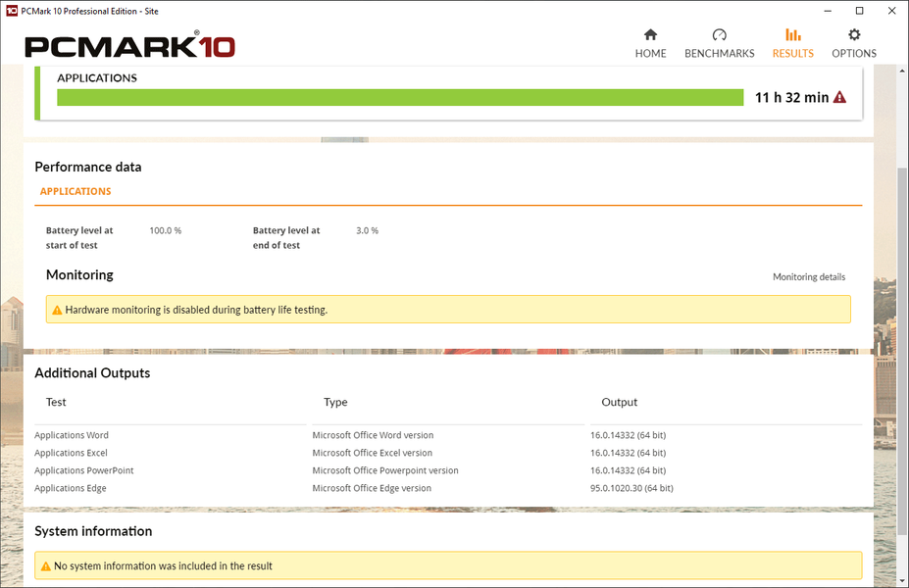Select the 3.0 % battery end value

point(367,230)
